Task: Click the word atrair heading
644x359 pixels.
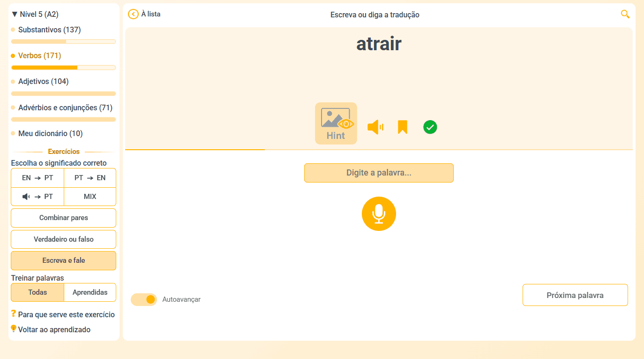Action: (x=379, y=44)
